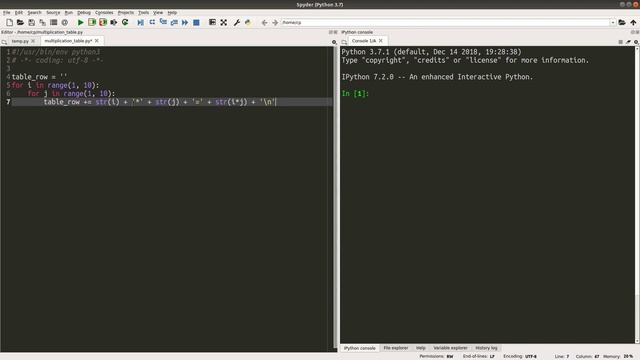Open the Tools menu
Image resolution: width=640 pixels, height=360 pixels.
(x=143, y=13)
